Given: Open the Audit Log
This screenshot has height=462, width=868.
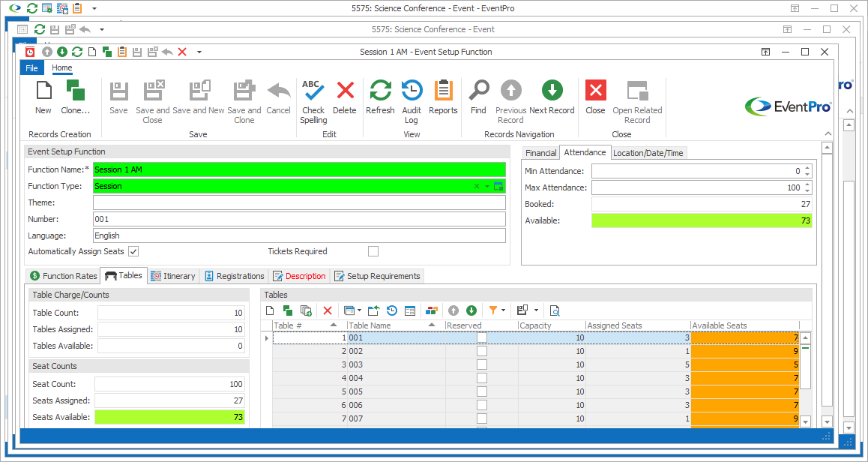Looking at the screenshot, I should tap(412, 102).
